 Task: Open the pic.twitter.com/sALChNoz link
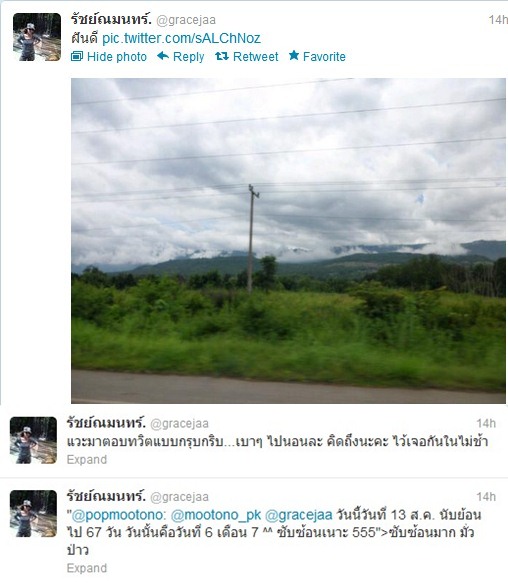pyautogui.click(x=181, y=38)
